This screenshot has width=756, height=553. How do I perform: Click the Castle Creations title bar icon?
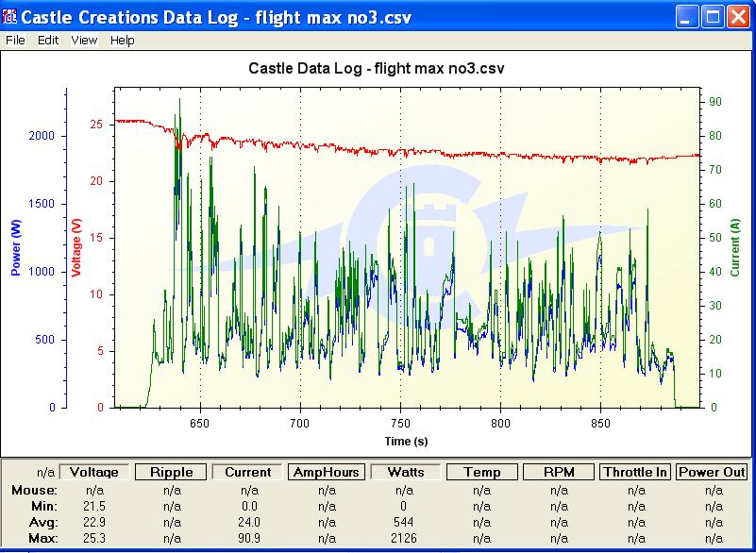pyautogui.click(x=9, y=17)
